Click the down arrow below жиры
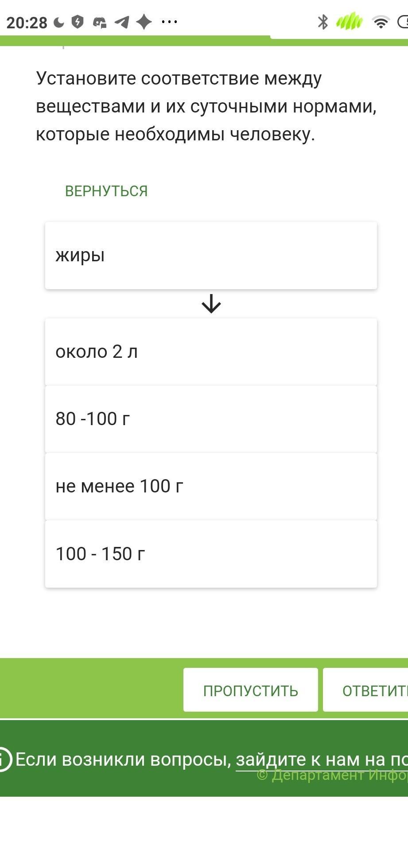 (211, 304)
